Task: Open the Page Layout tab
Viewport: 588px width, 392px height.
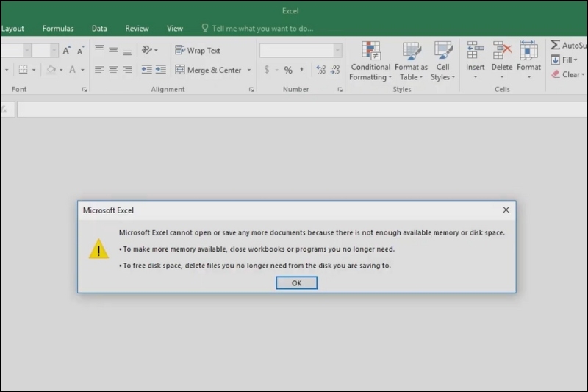Action: click(x=12, y=29)
